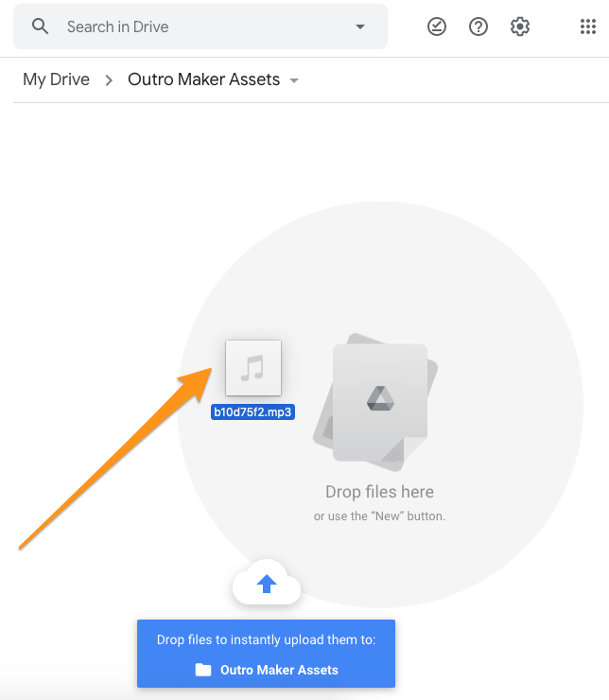Open the Help question mark icon
The height and width of the screenshot is (700, 609).
pyautogui.click(x=478, y=26)
